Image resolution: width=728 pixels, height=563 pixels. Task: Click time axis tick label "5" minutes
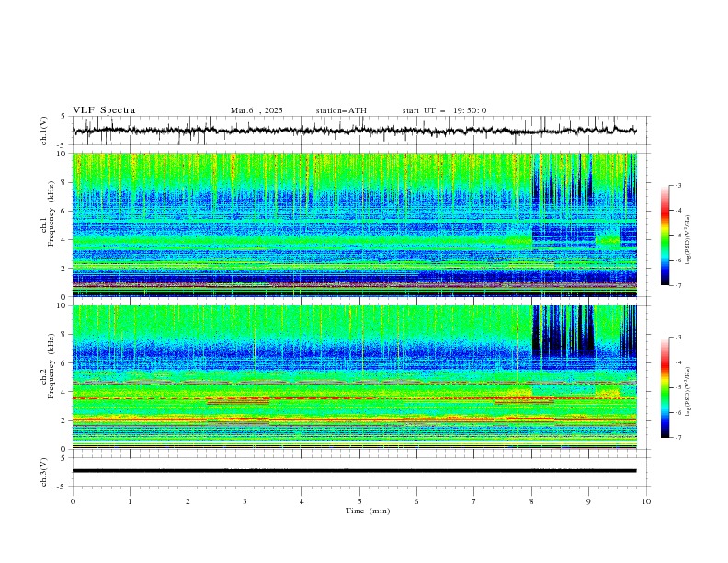click(359, 501)
